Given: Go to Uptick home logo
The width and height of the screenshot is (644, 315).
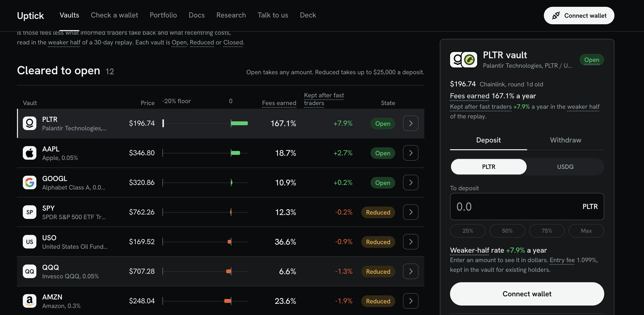Looking at the screenshot, I should pos(31,16).
